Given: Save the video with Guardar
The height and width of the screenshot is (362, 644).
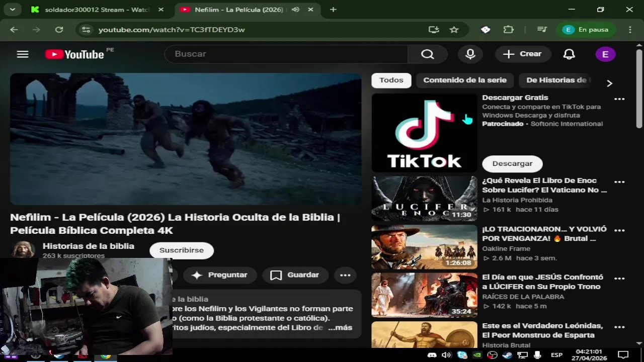Looking at the screenshot, I should [295, 275].
